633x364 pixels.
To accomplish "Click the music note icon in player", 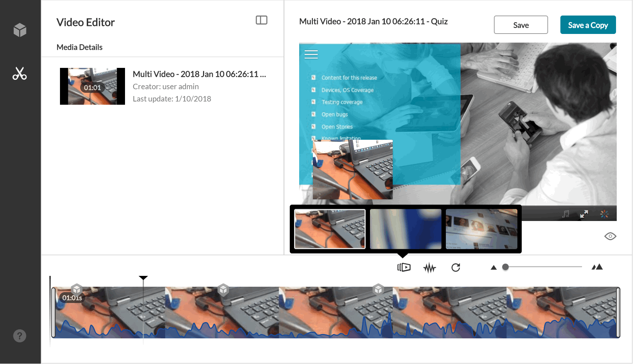I will tap(566, 214).
